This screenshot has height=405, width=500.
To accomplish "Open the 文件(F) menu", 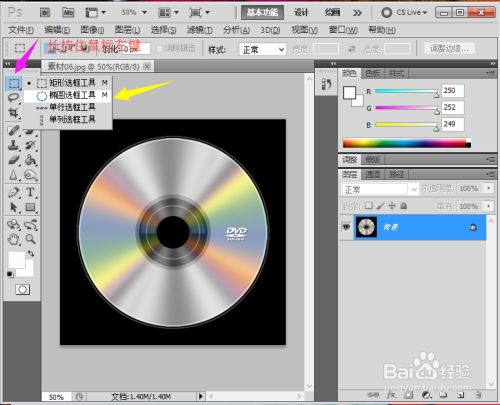I will pos(21,30).
